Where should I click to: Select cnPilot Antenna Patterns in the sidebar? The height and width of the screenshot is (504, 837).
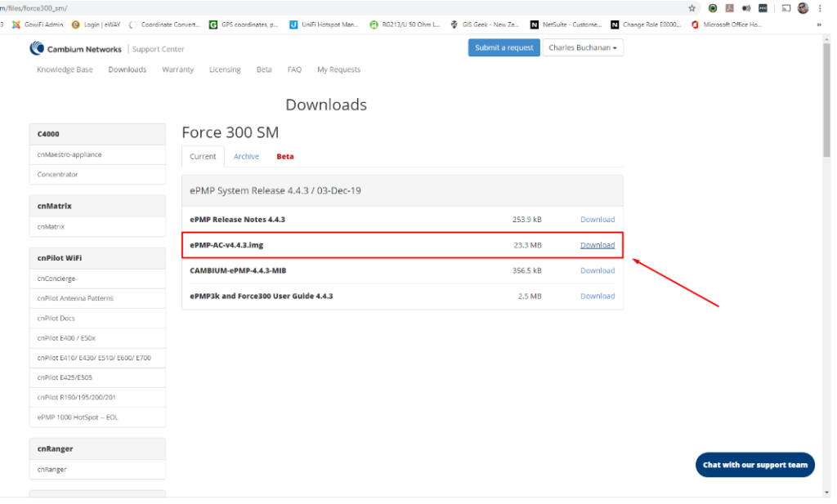click(x=75, y=298)
